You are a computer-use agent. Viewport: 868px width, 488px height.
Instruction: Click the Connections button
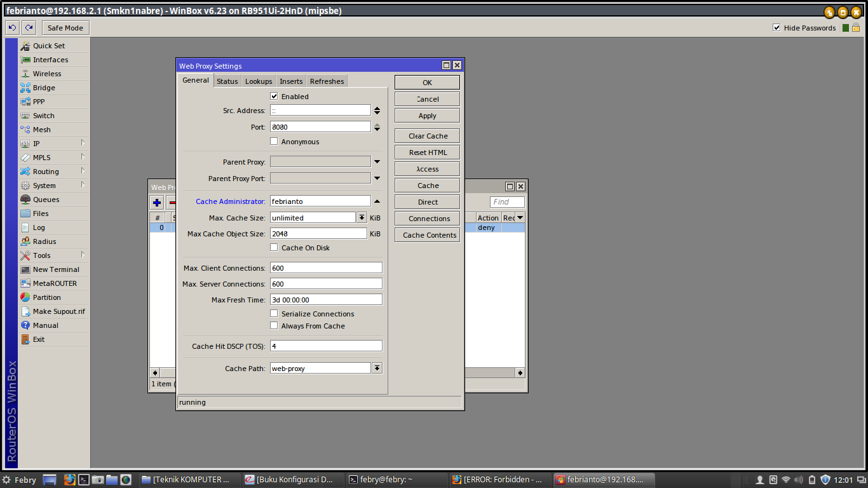pyautogui.click(x=427, y=219)
